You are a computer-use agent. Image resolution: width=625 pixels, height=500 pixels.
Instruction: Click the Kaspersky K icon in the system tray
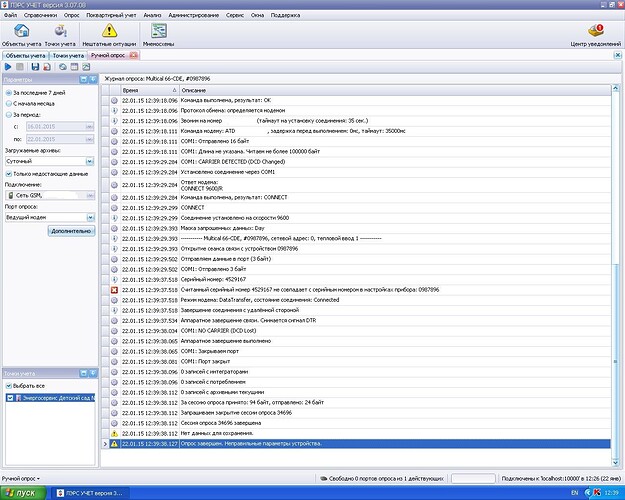597,493
